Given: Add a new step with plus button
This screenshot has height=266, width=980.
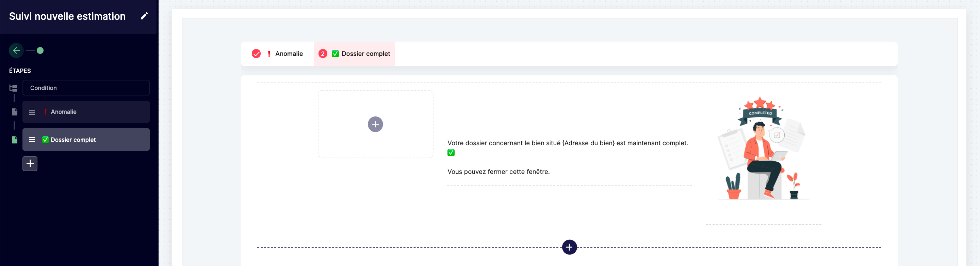Looking at the screenshot, I should [30, 163].
